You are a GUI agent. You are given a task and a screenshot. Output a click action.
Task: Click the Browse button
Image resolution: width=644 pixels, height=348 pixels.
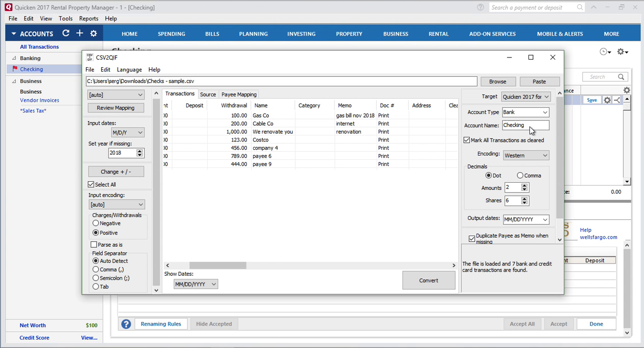pos(497,81)
